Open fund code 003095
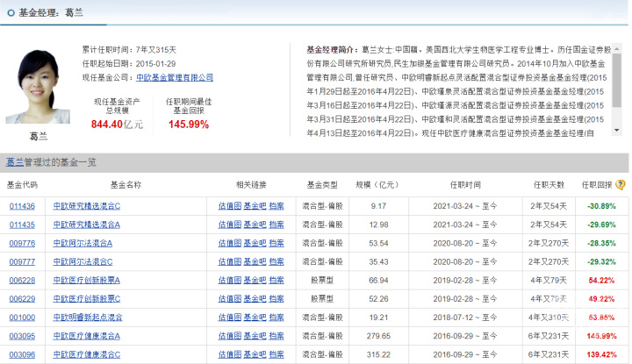 point(22,336)
